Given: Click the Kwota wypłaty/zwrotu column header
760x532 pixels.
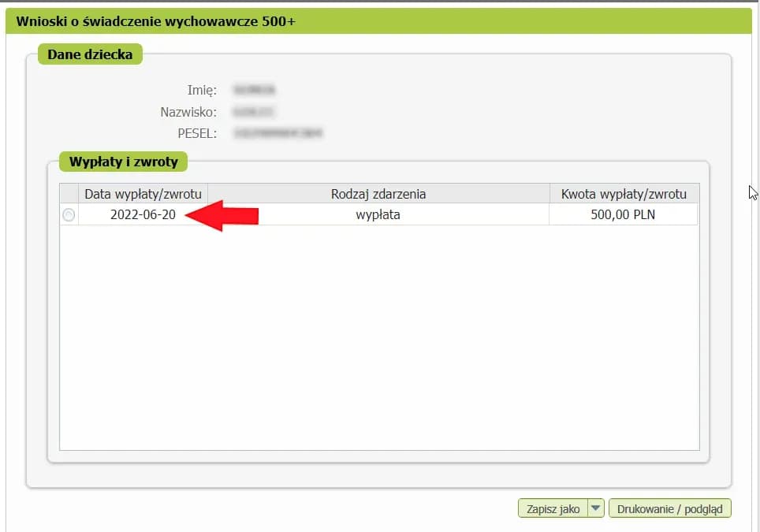Looking at the screenshot, I should (623, 194).
